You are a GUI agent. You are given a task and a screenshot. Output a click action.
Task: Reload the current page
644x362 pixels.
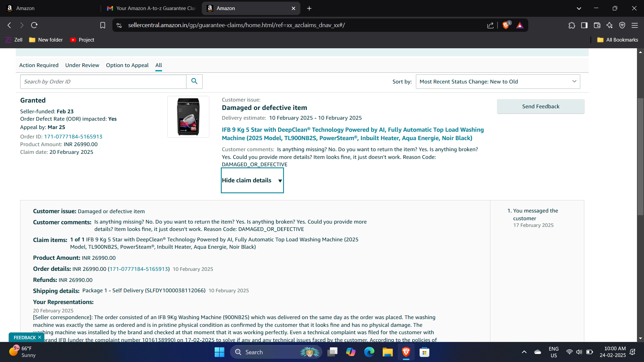(34, 25)
